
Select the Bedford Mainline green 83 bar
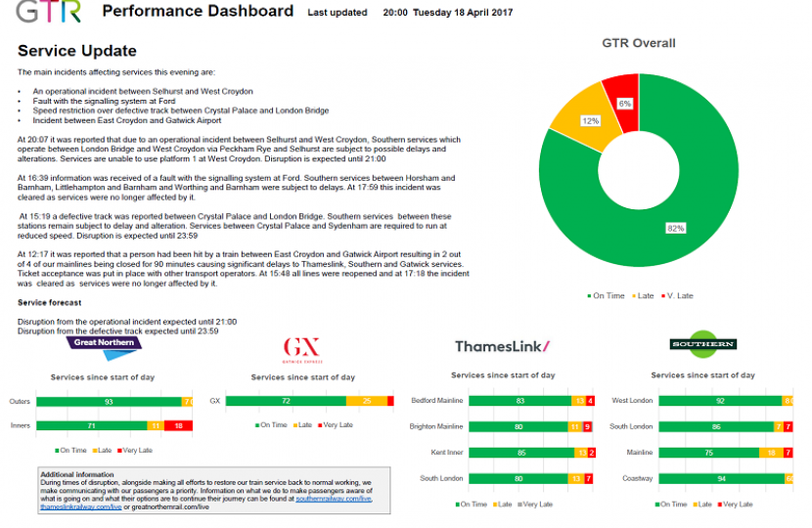[x=519, y=401]
